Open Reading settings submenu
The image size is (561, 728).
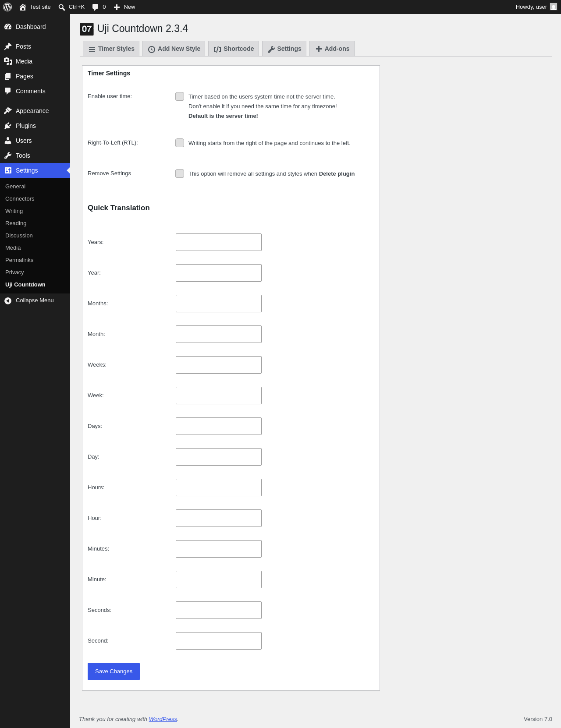pyautogui.click(x=35, y=223)
